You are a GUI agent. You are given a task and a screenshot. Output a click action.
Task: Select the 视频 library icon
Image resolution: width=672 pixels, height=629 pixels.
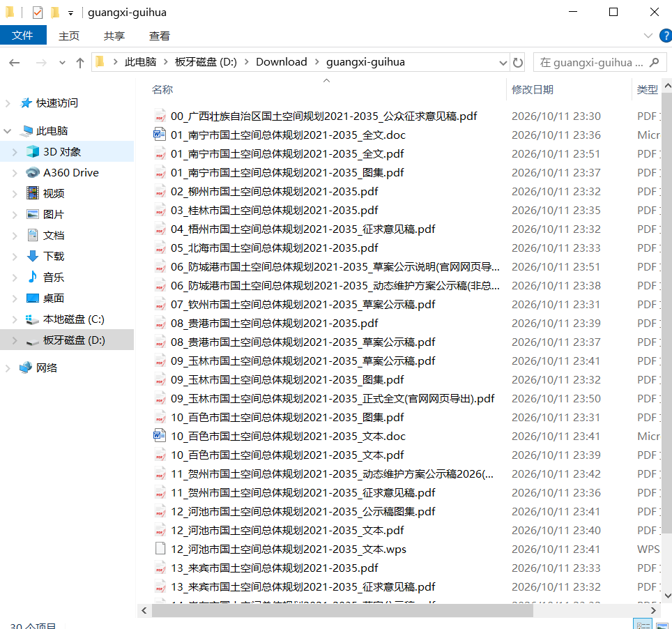(x=33, y=193)
